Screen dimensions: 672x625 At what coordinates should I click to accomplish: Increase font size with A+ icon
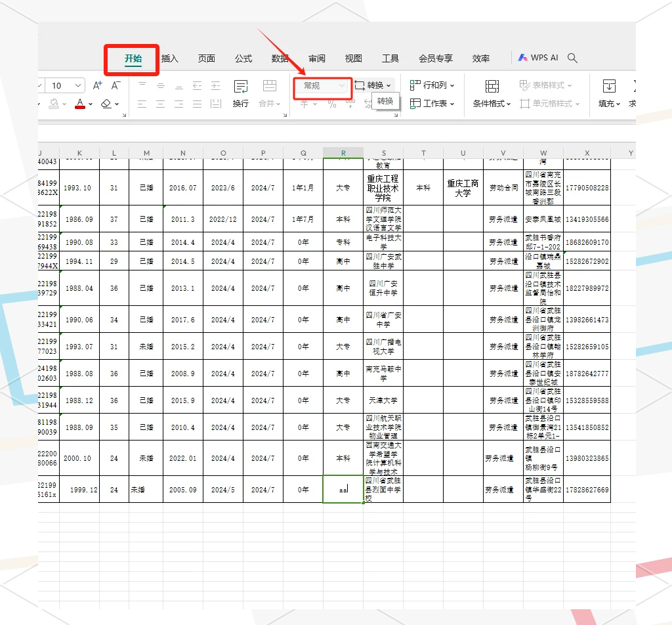tap(97, 85)
